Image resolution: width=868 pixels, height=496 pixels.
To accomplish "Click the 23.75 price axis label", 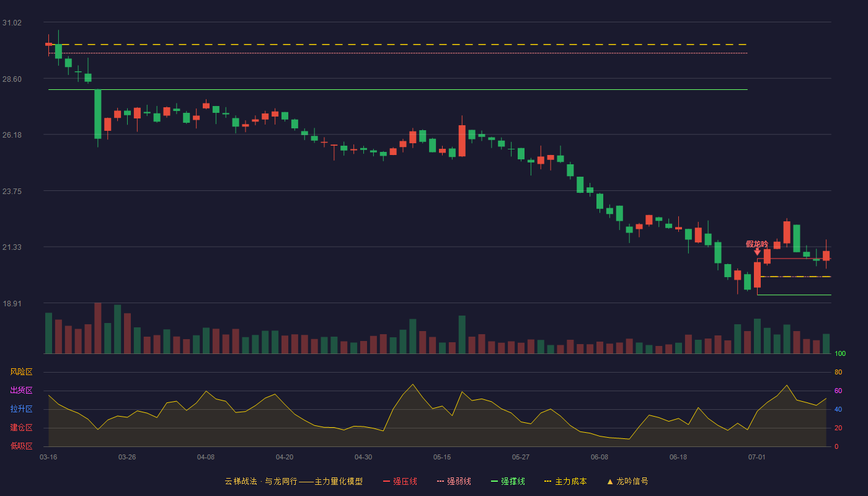I will (x=12, y=192).
